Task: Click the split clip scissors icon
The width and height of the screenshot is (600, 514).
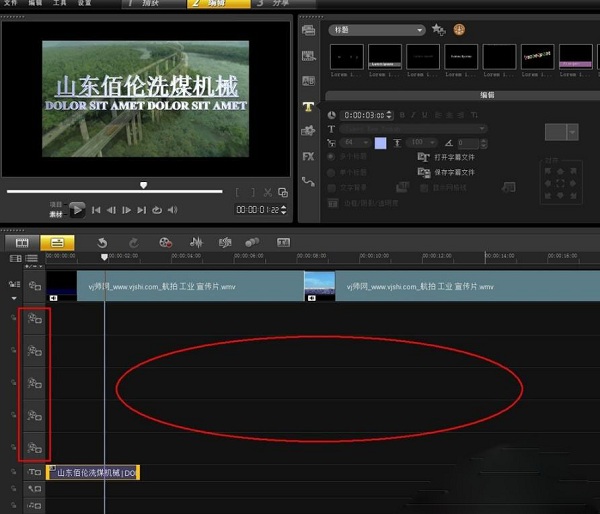Action: pyautogui.click(x=268, y=193)
